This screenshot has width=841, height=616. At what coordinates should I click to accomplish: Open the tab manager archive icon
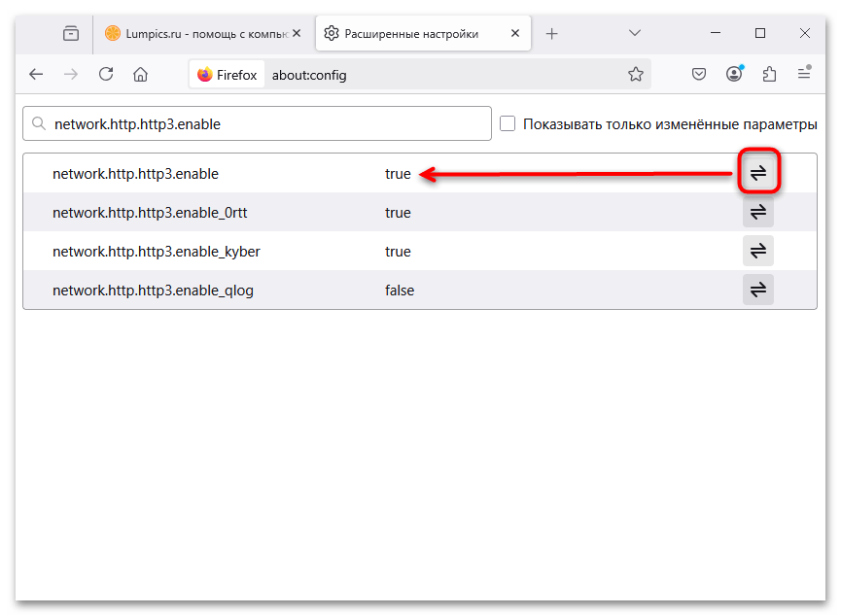(x=70, y=32)
